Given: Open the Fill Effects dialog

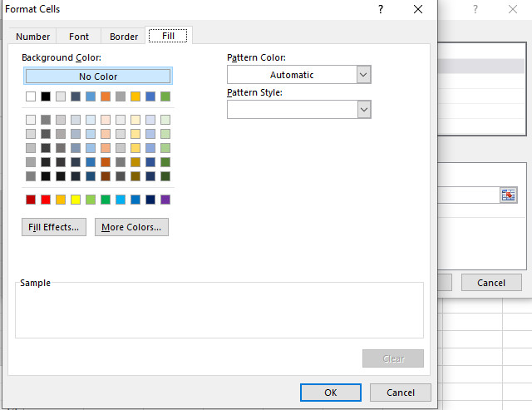Looking at the screenshot, I should click(54, 227).
